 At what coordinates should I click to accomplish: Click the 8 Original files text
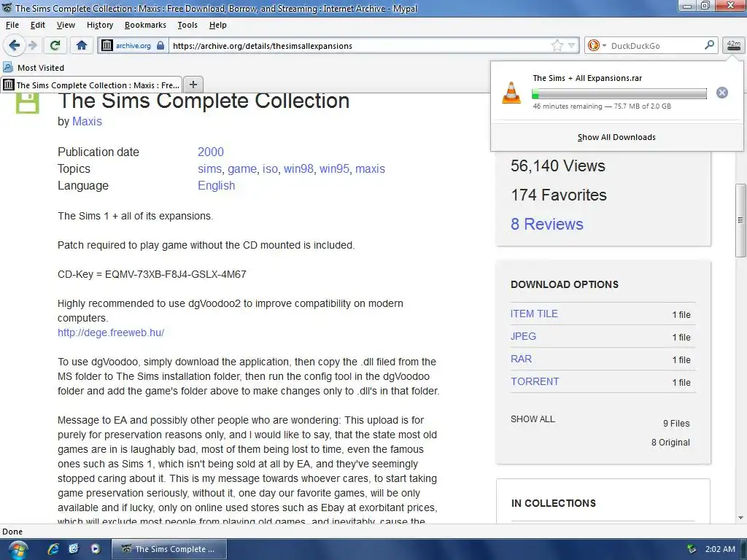[x=670, y=443]
